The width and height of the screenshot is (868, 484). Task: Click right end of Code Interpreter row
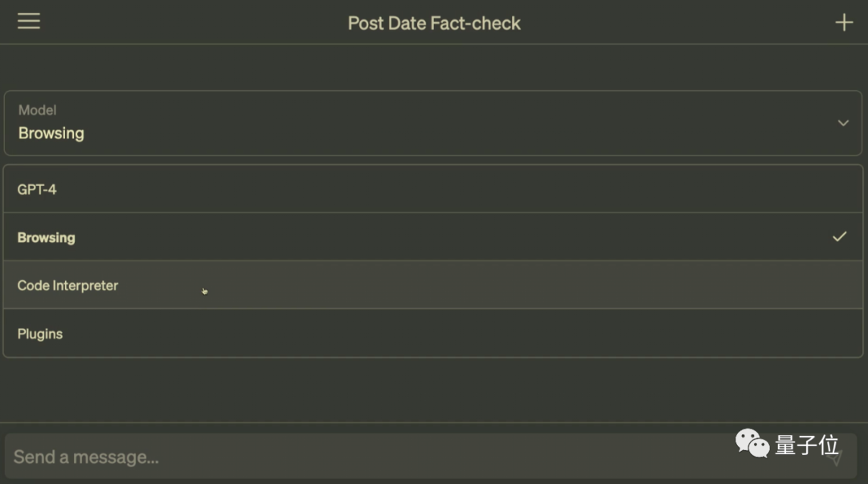coord(830,285)
